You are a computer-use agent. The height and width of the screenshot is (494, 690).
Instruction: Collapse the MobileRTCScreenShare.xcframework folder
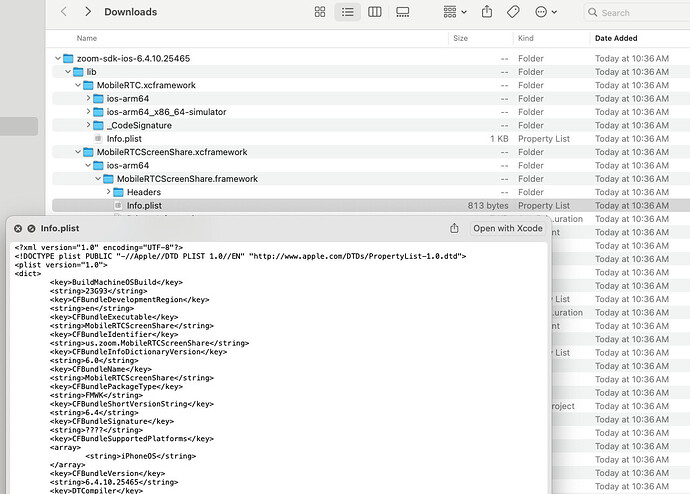click(78, 152)
